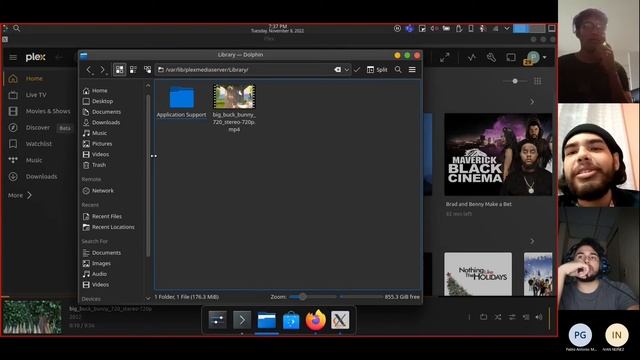
Task: Switch Dolphin to Compact view mode
Action: tap(133, 70)
